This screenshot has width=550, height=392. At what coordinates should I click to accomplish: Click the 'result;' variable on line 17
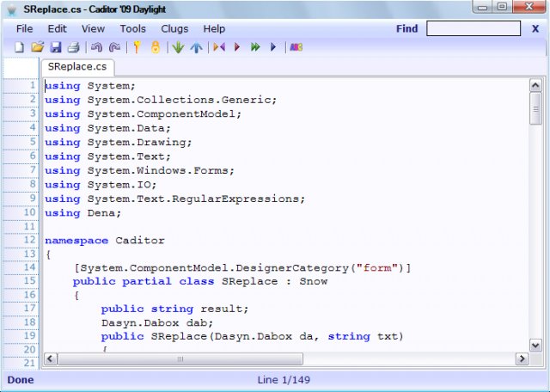click(x=224, y=309)
